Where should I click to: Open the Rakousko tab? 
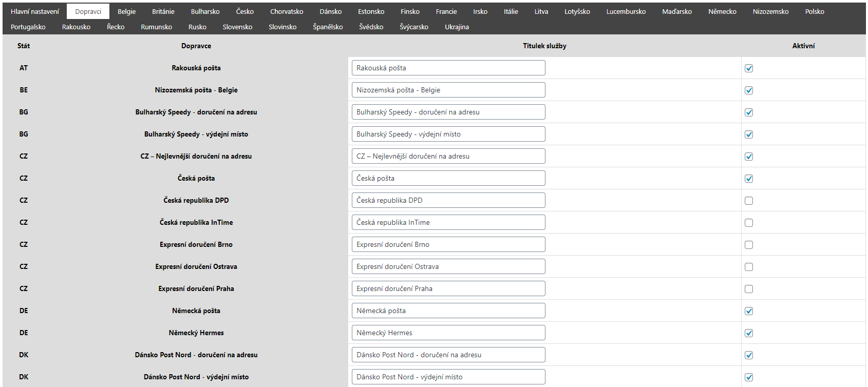point(77,27)
